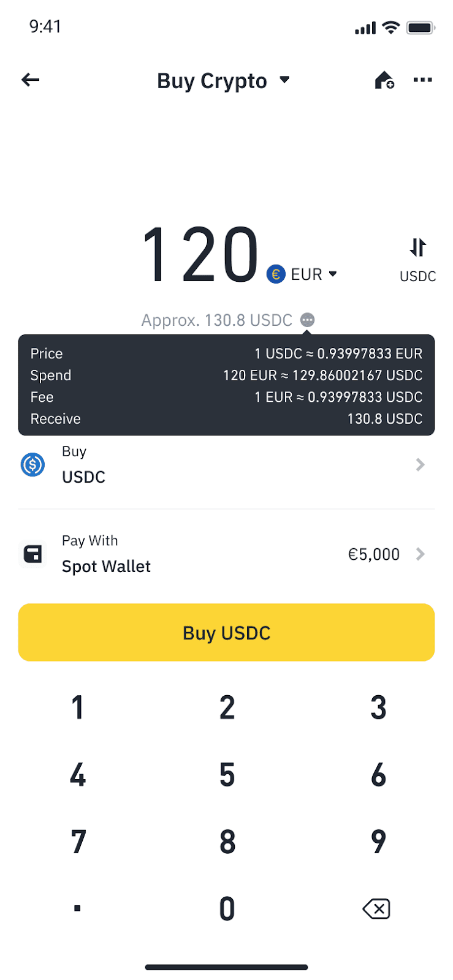Open the three-dot more options menu

point(422,80)
